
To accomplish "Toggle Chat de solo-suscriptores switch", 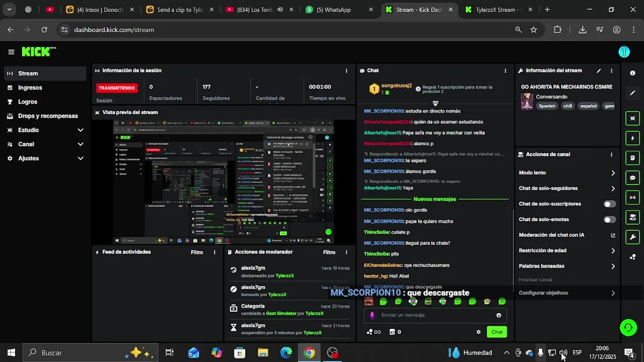I will (x=609, y=204).
